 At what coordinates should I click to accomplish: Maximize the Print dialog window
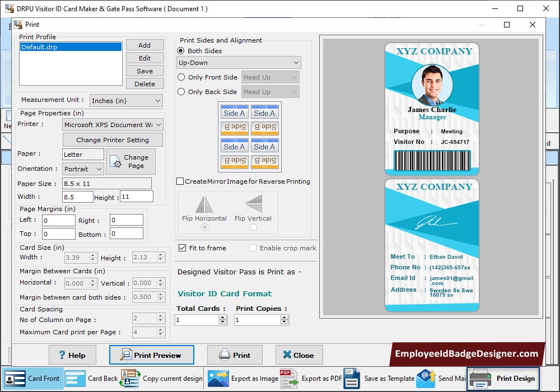(x=506, y=25)
